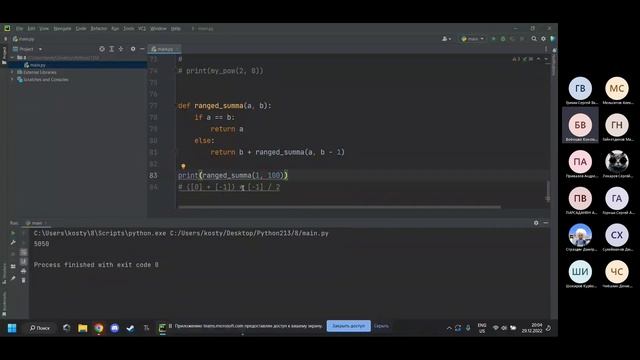Open the Refactor menu
Viewport: 640px width, 360px height.
[x=98, y=29]
